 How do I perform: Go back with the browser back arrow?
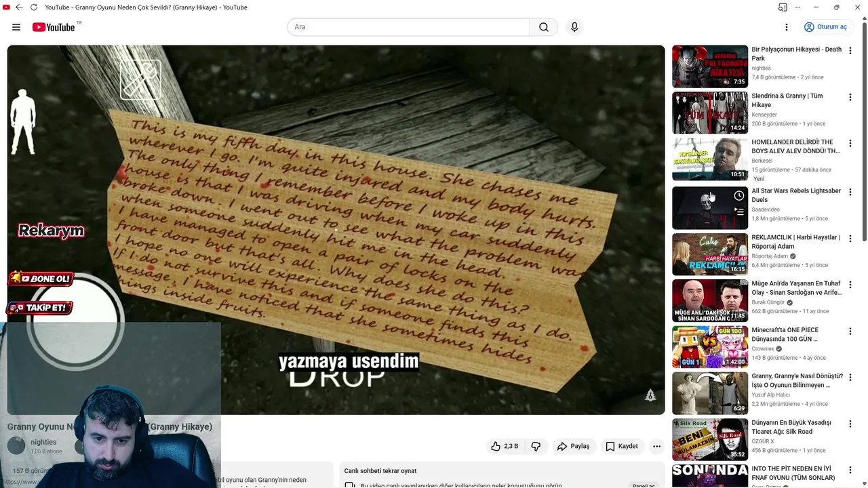(x=19, y=7)
